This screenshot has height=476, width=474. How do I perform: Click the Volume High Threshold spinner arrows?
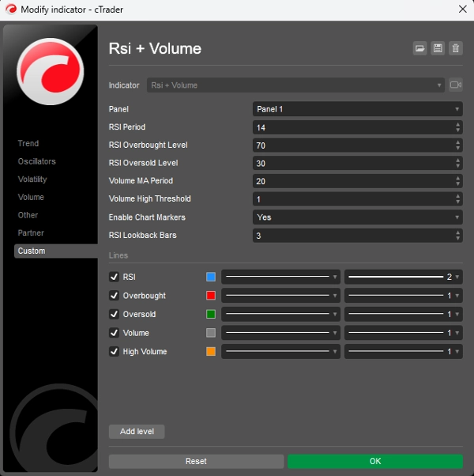click(x=458, y=198)
